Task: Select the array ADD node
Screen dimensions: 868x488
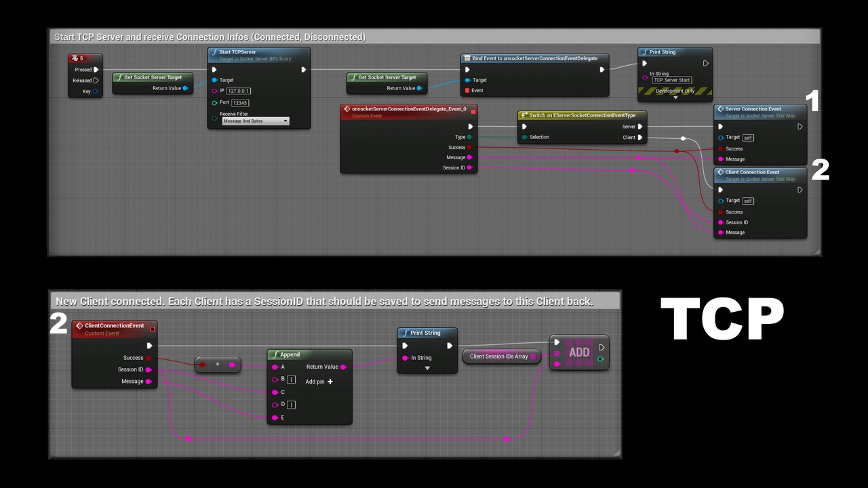Action: tap(579, 352)
